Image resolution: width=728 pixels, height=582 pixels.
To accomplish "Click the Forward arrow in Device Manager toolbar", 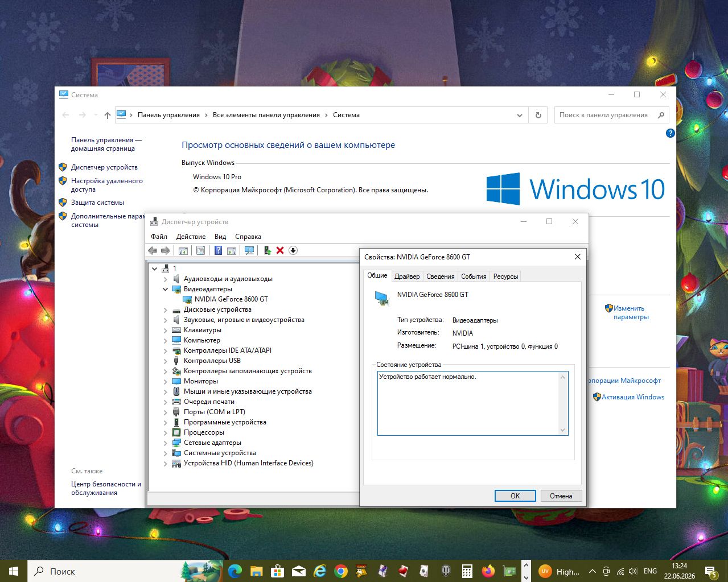I will 166,250.
